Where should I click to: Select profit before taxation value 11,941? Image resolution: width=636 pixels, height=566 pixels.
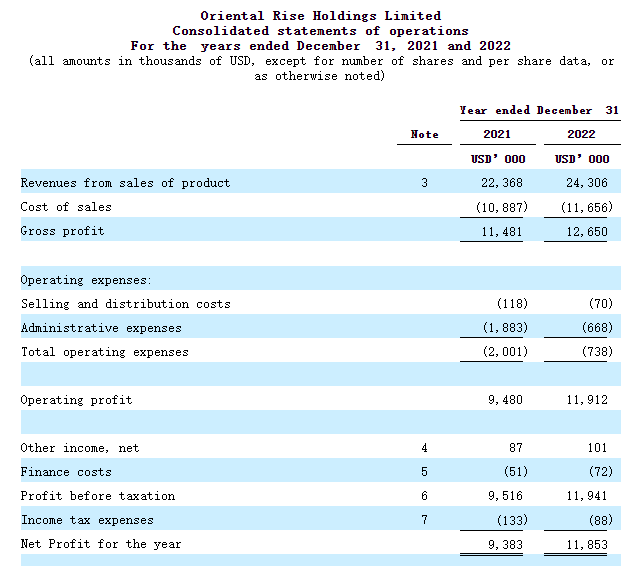tap(587, 496)
